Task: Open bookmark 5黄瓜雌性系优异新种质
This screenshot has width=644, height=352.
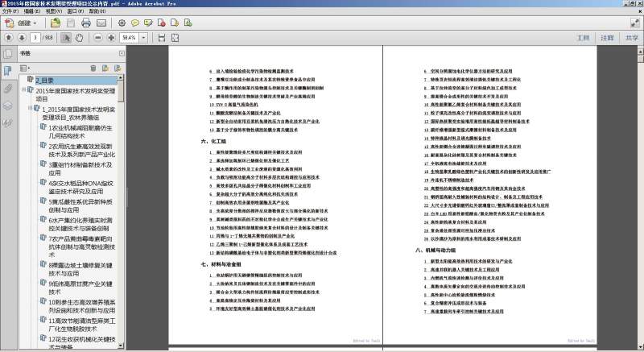Action: click(x=80, y=205)
